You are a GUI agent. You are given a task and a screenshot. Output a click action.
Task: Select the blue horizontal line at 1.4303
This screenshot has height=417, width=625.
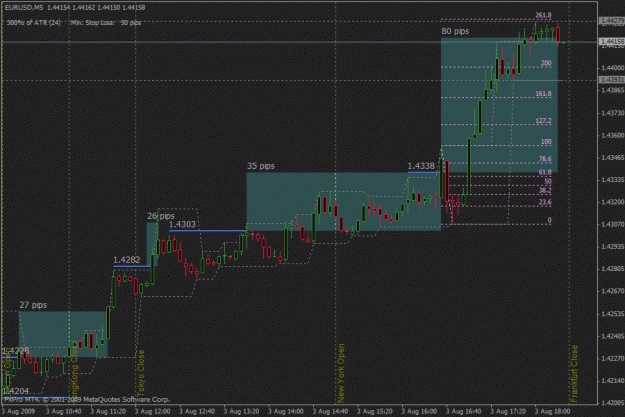click(x=208, y=231)
